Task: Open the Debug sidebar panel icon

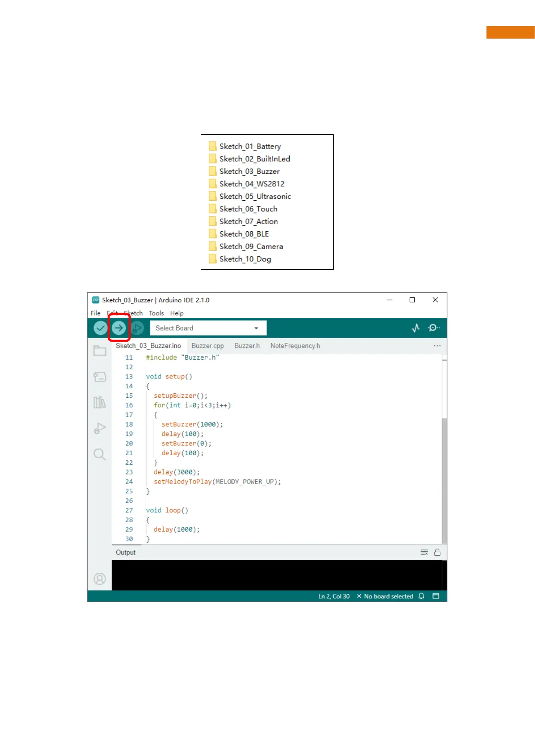Action: point(100,428)
